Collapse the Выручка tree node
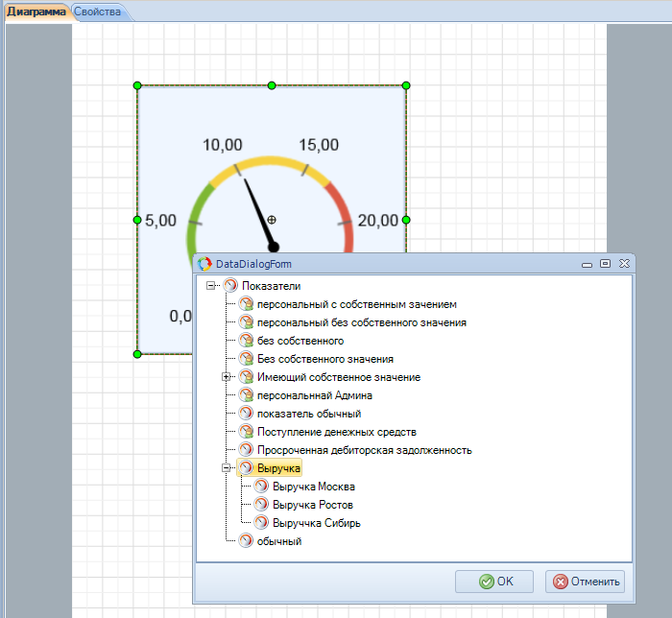The height and width of the screenshot is (618, 672). [x=227, y=468]
